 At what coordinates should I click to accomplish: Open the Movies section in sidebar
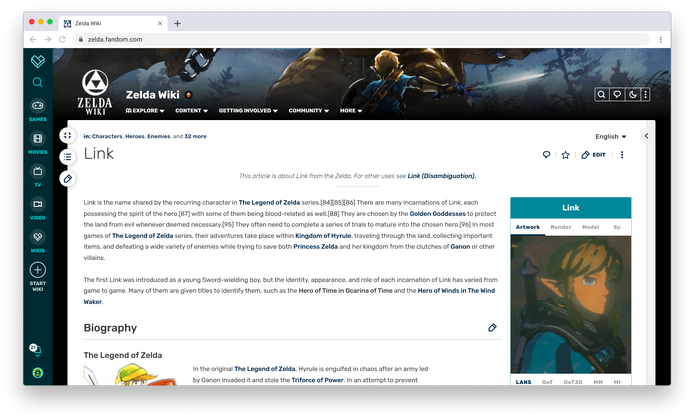[x=38, y=143]
